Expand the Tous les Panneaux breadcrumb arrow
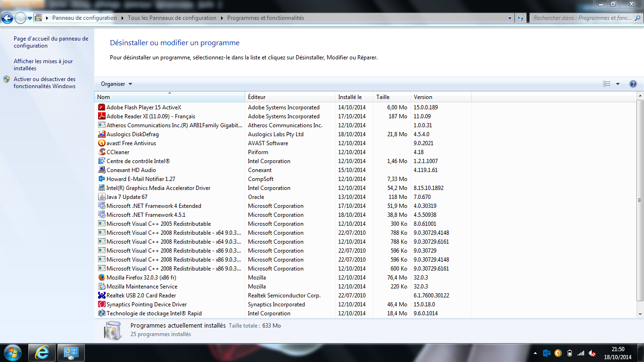This screenshot has height=362, width=644. (x=222, y=18)
